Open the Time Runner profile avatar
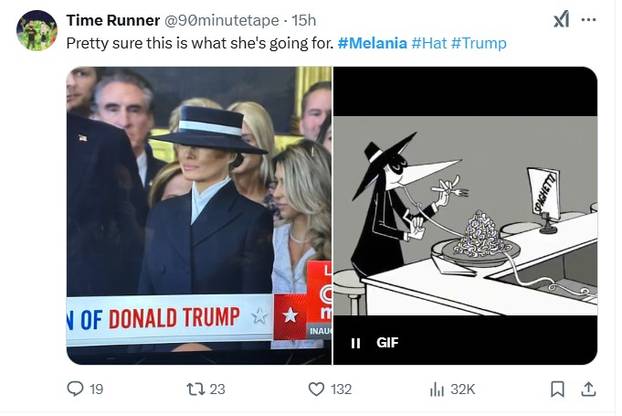The image size is (622, 416). pos(37,30)
